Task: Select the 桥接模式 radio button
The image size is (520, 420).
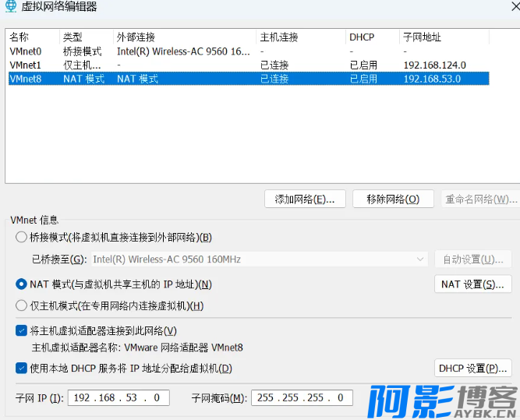Action: tap(21, 238)
